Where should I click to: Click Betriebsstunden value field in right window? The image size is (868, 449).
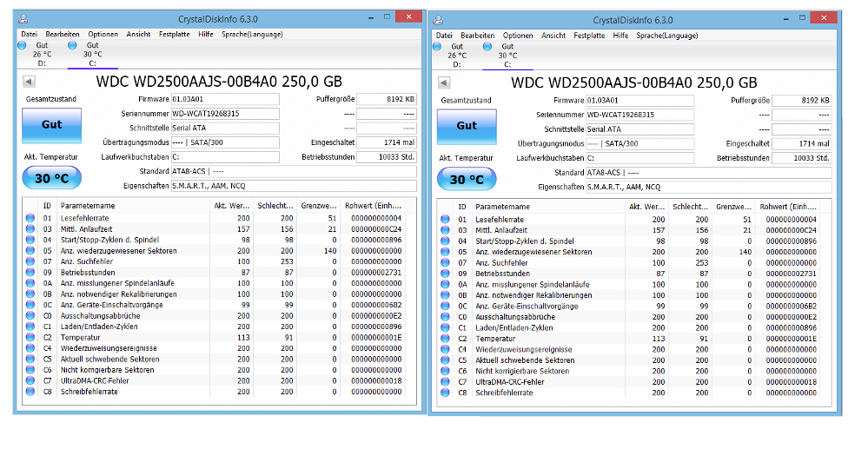coord(802,158)
